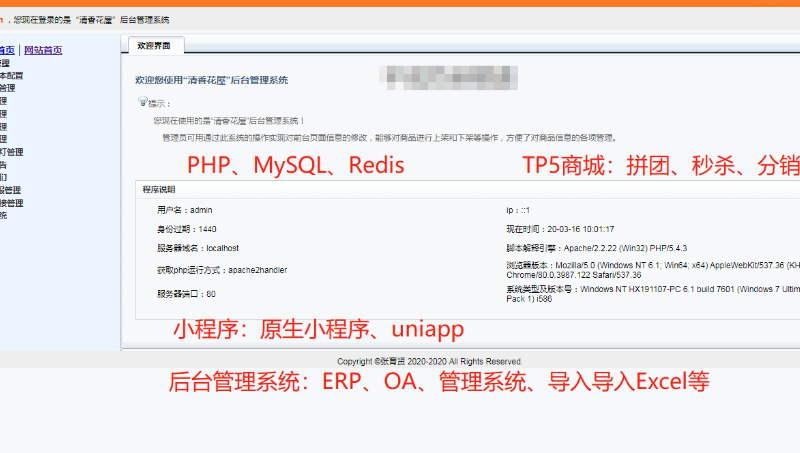
Task: Click the 系统类型及版本号 Windows NT line
Action: coord(653,294)
